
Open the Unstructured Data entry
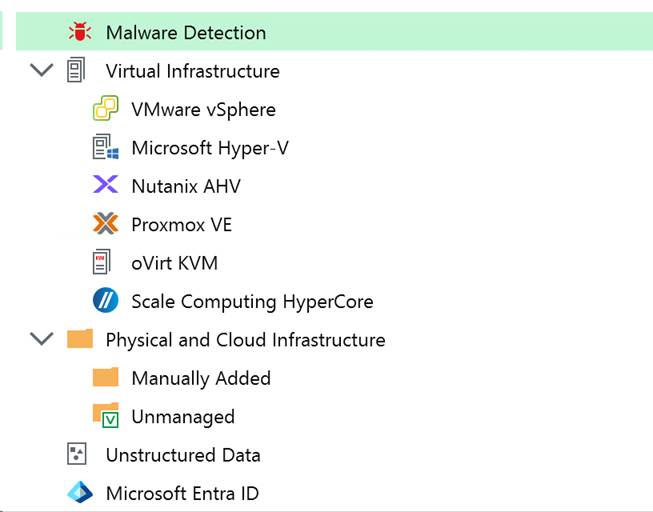183,455
